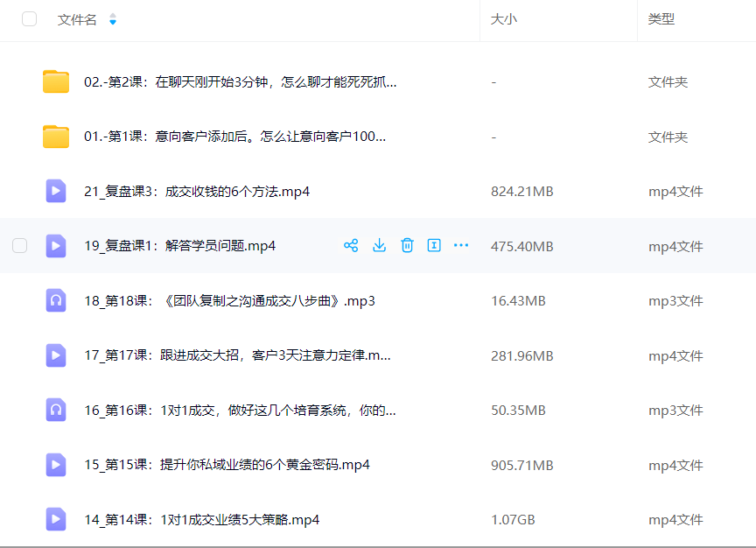Open 16_第16课：1对1成交 file

tap(240, 411)
